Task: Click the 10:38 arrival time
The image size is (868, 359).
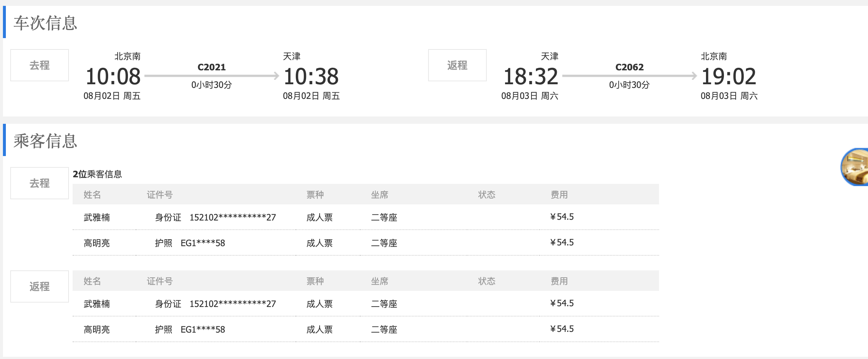Action: pyautogui.click(x=311, y=77)
